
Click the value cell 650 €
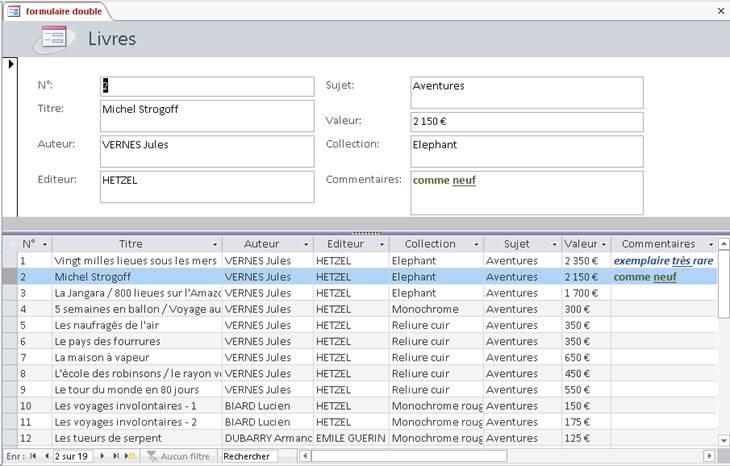pos(586,358)
